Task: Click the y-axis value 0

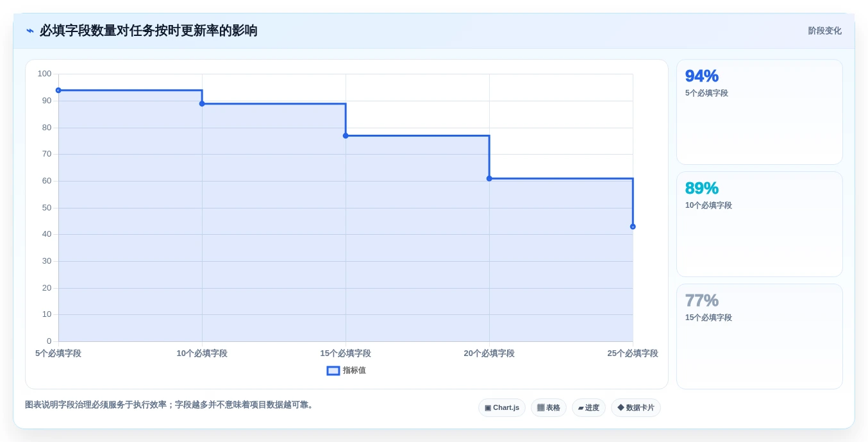Action: [49, 341]
